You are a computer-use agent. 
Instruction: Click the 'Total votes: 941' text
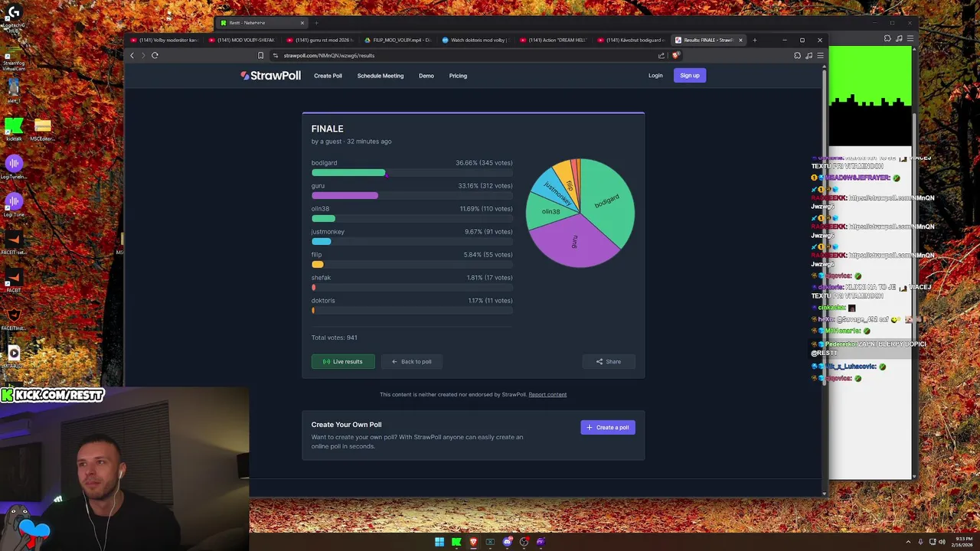tap(335, 337)
